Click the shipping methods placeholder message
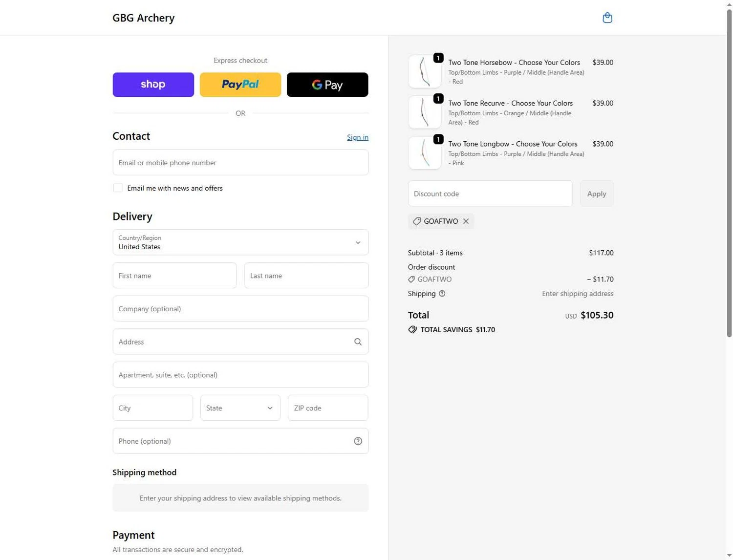Image resolution: width=733 pixels, height=560 pixels. click(x=240, y=498)
